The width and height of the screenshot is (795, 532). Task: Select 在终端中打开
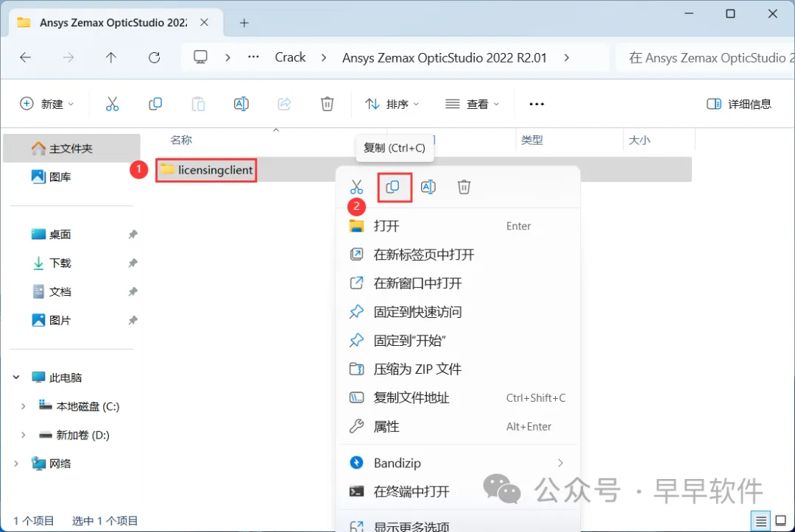tap(458, 492)
